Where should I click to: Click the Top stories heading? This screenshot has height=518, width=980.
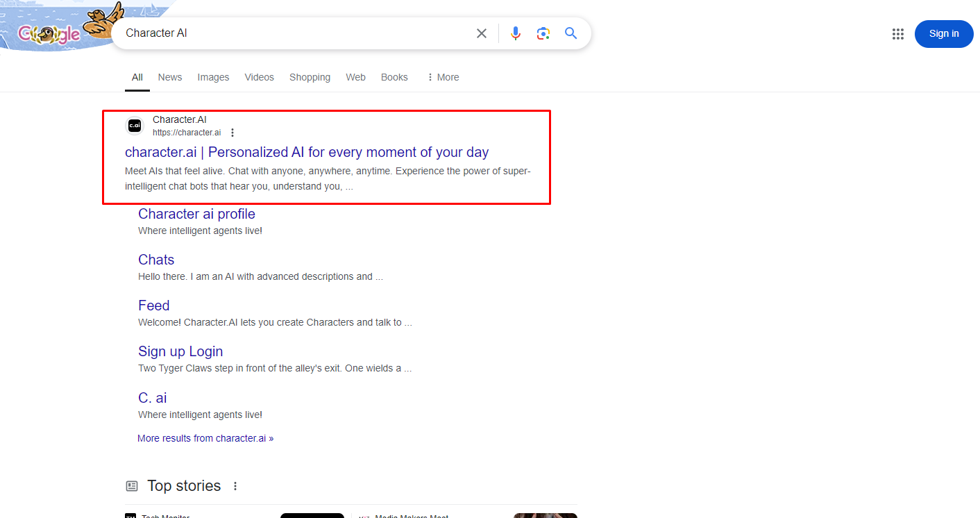tap(184, 486)
